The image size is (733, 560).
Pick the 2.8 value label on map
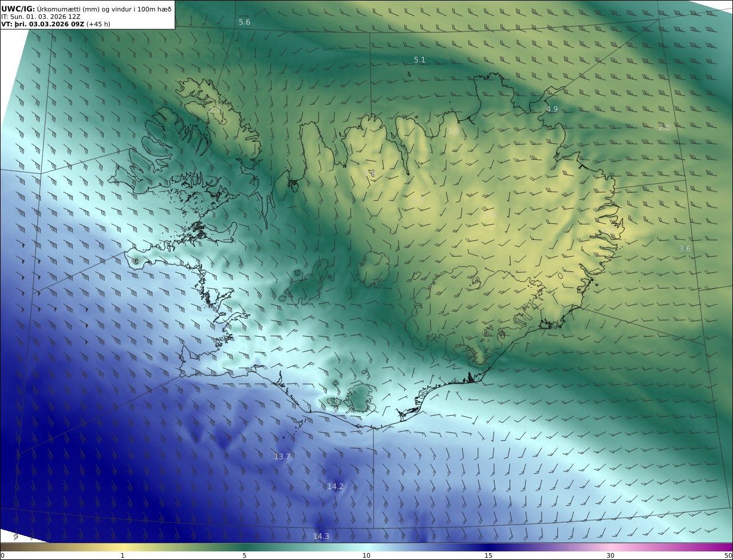(x=664, y=127)
